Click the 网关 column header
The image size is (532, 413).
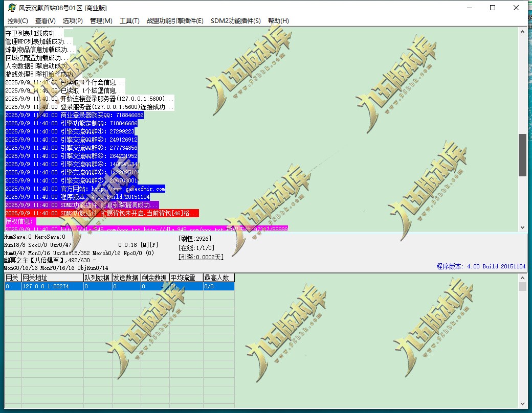13,278
